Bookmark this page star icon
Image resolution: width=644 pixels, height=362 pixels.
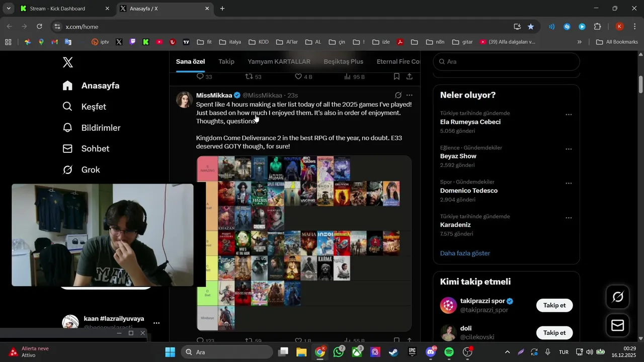click(x=531, y=27)
